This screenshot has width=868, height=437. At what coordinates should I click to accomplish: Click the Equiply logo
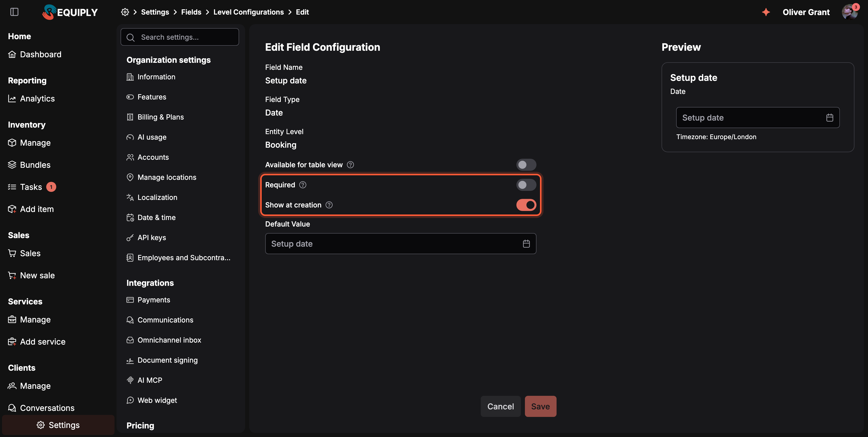(70, 12)
